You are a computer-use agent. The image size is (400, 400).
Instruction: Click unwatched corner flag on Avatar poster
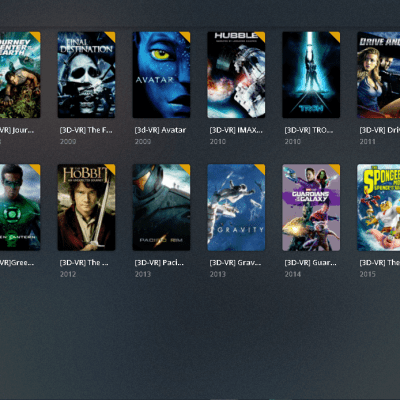tap(186, 36)
